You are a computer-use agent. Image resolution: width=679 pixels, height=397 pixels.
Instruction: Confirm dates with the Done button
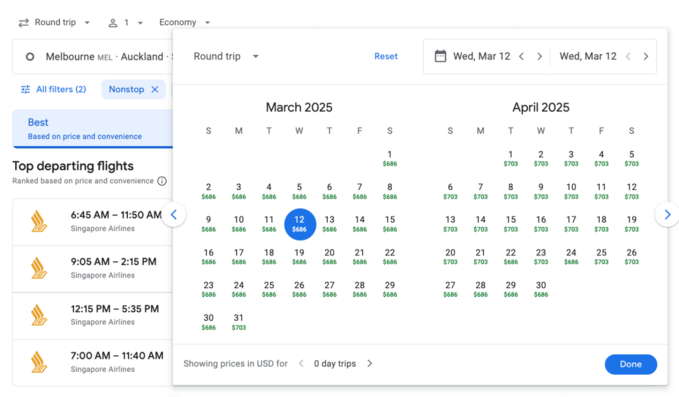pos(630,364)
